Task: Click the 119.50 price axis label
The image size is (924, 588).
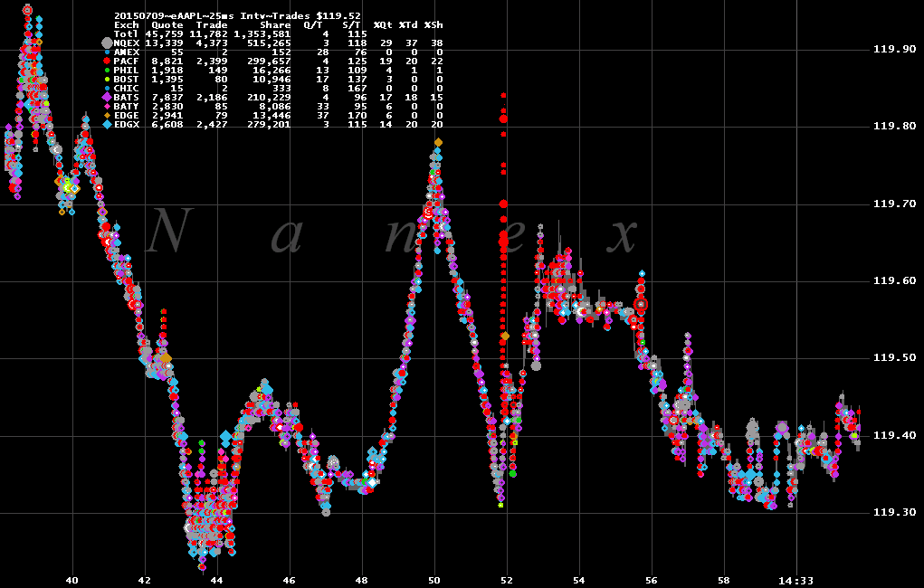Action: click(x=894, y=357)
